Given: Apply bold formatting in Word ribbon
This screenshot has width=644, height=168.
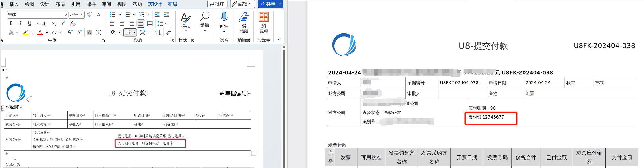Looking at the screenshot, I should pos(11,23).
